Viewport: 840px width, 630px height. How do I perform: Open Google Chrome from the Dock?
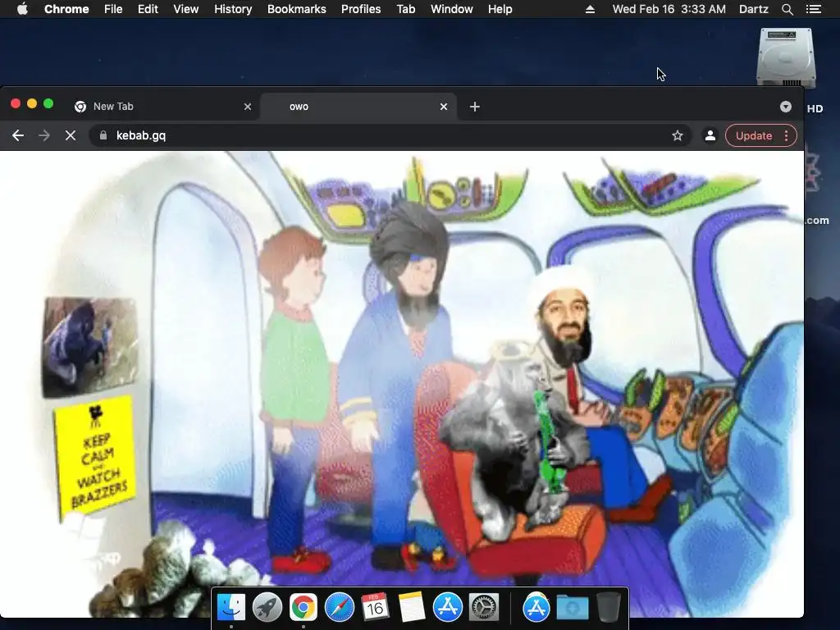pos(304,608)
